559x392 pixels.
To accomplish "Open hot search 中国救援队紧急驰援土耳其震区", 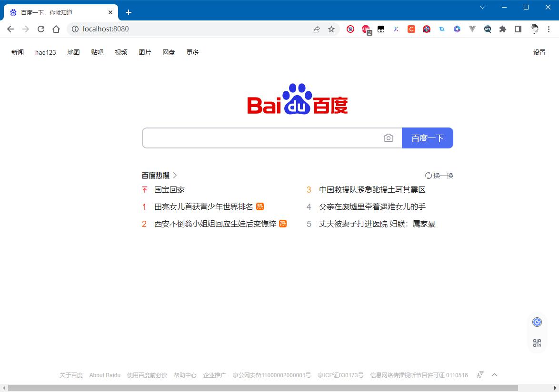I will [x=372, y=189].
